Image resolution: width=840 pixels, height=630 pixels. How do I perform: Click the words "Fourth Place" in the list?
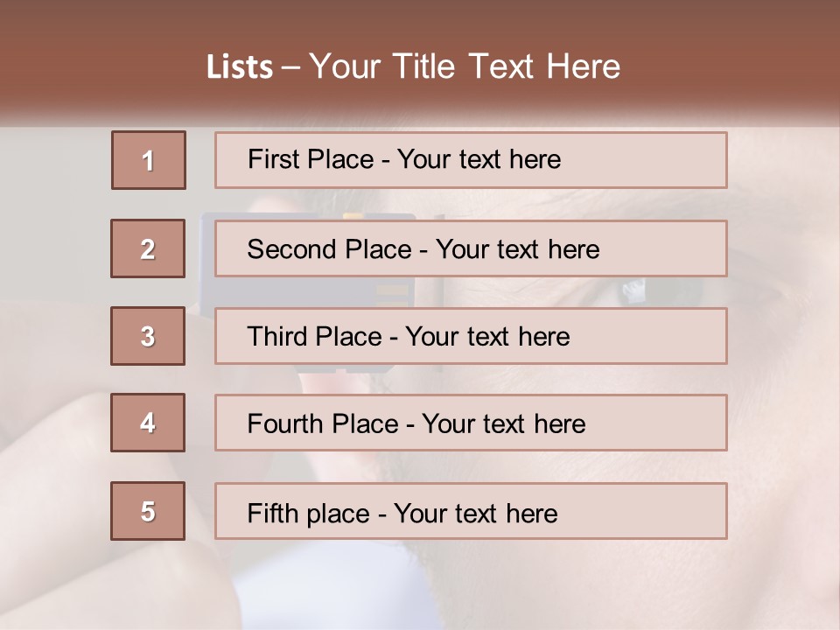(x=321, y=424)
